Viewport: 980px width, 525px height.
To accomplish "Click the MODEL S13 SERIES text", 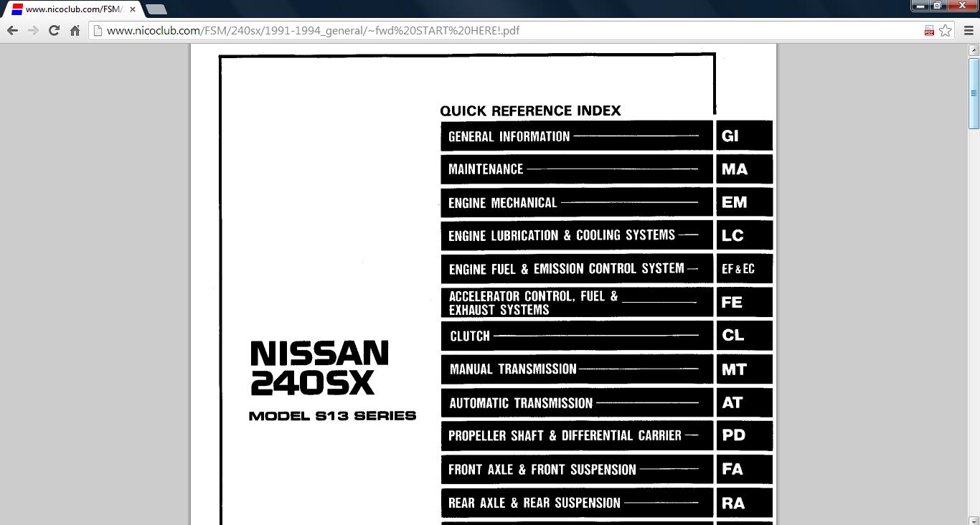I will coord(332,415).
